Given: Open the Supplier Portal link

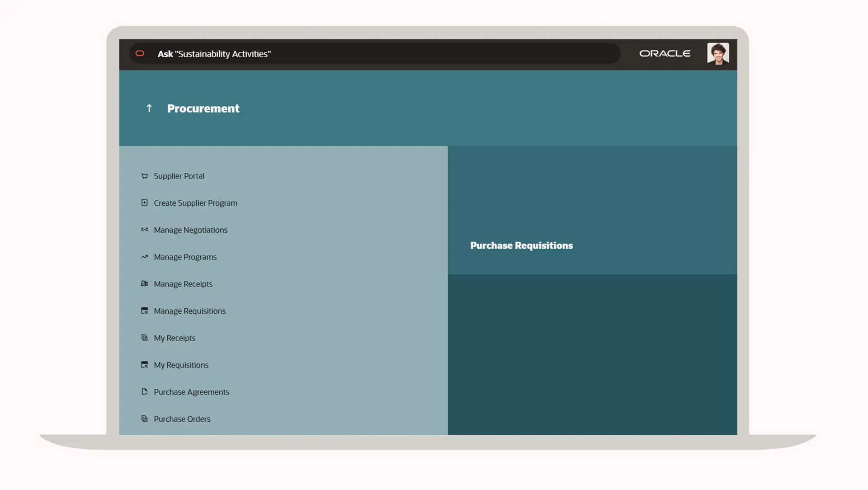Looking at the screenshot, I should (x=179, y=176).
